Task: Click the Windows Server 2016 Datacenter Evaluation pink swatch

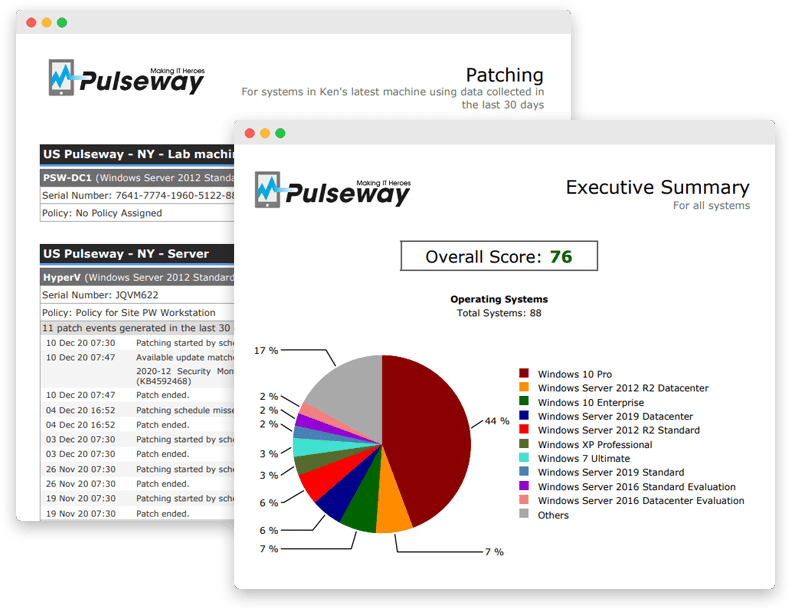Action: click(524, 500)
